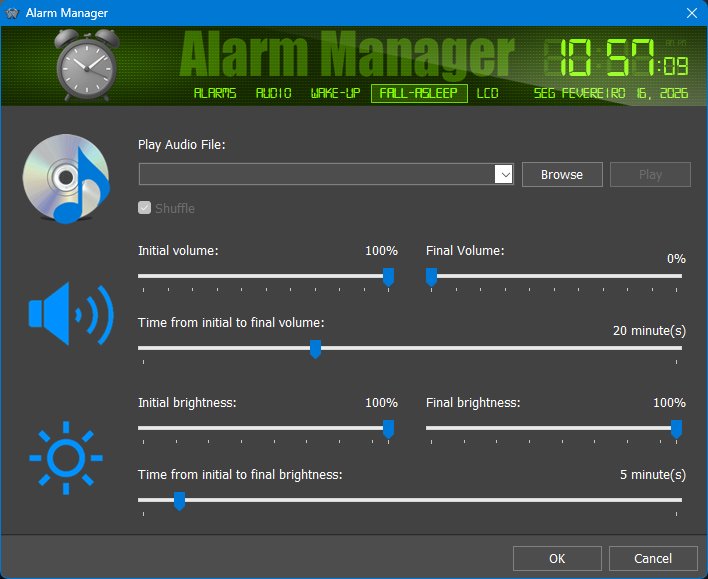Click 'Time from initial to final brightness:' label
The width and height of the screenshot is (708, 579).
(240, 475)
